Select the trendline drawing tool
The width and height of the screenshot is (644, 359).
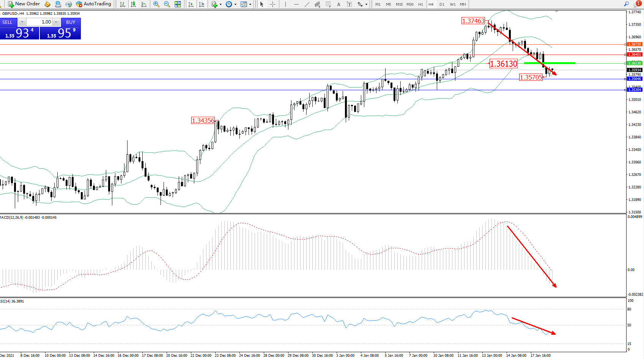point(307,4)
